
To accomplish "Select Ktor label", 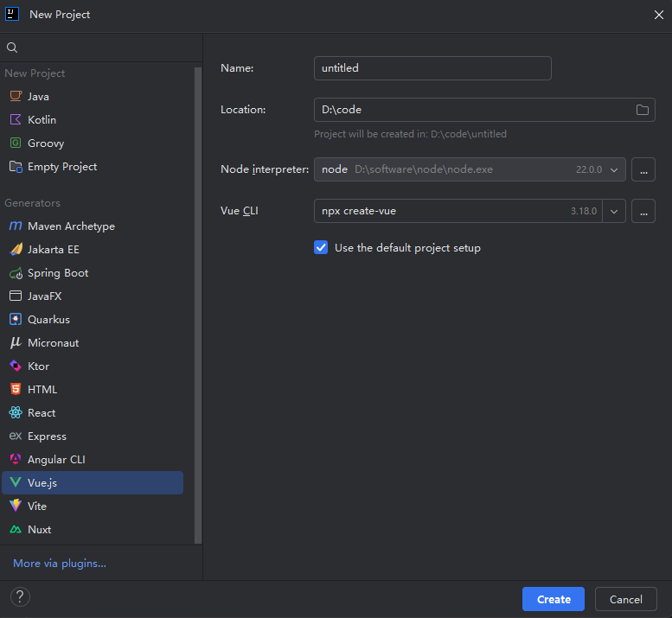I will point(38,366).
